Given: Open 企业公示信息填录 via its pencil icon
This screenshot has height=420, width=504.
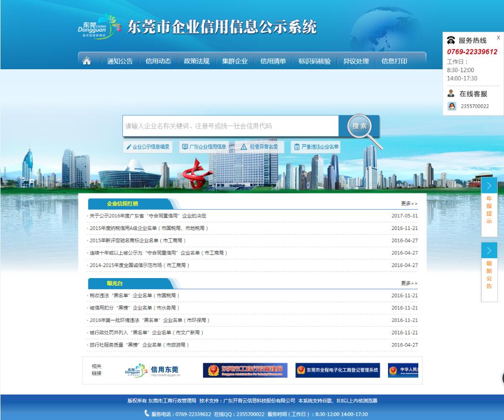Looking at the screenshot, I should point(129,147).
